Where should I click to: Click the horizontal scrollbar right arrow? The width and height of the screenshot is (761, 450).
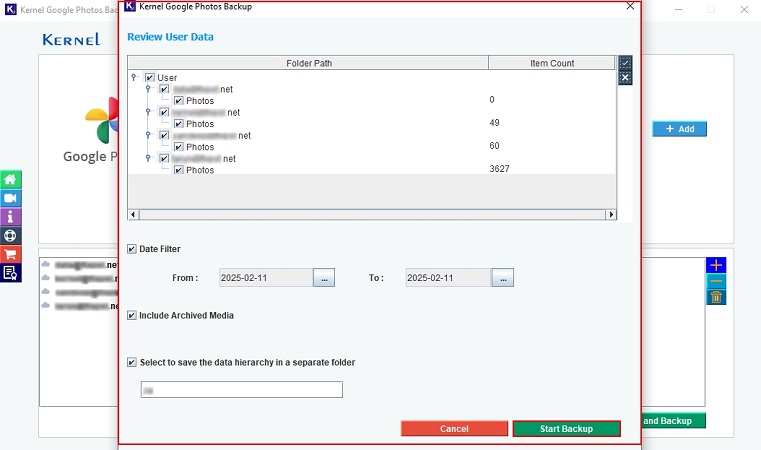click(x=611, y=215)
